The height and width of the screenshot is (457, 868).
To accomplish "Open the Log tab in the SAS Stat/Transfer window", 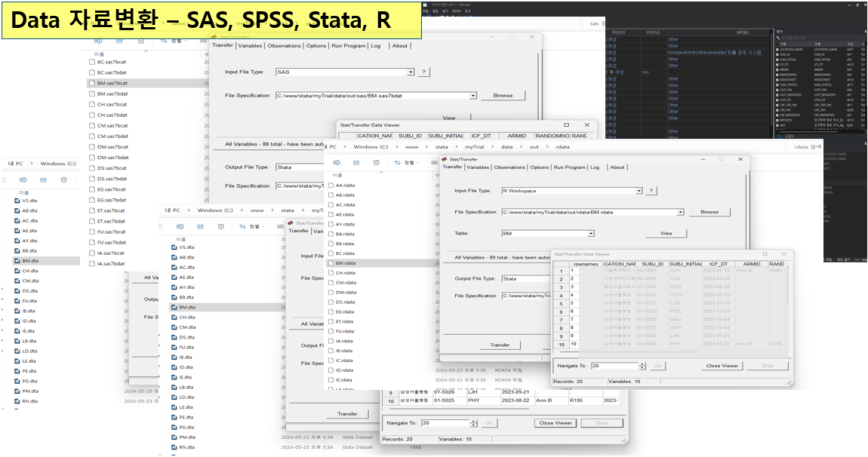I will click(x=375, y=46).
